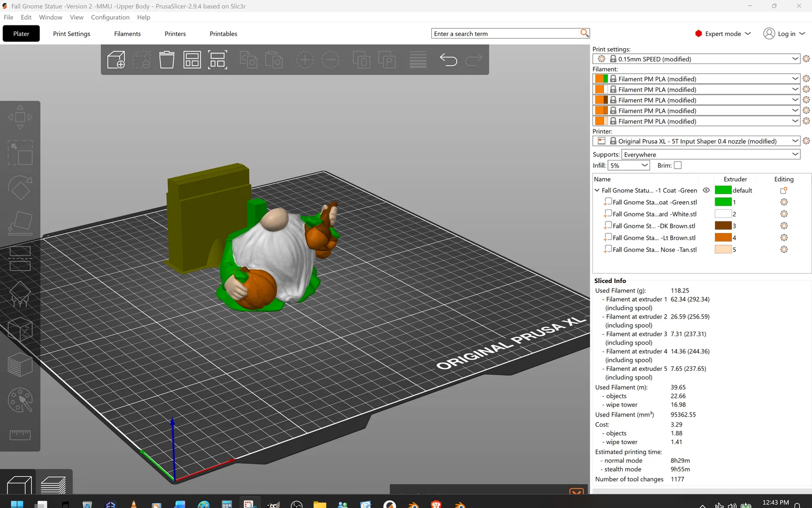Viewport: 812px width, 508px height.
Task: Open the Multimaterial painting palette tool
Action: point(20,400)
